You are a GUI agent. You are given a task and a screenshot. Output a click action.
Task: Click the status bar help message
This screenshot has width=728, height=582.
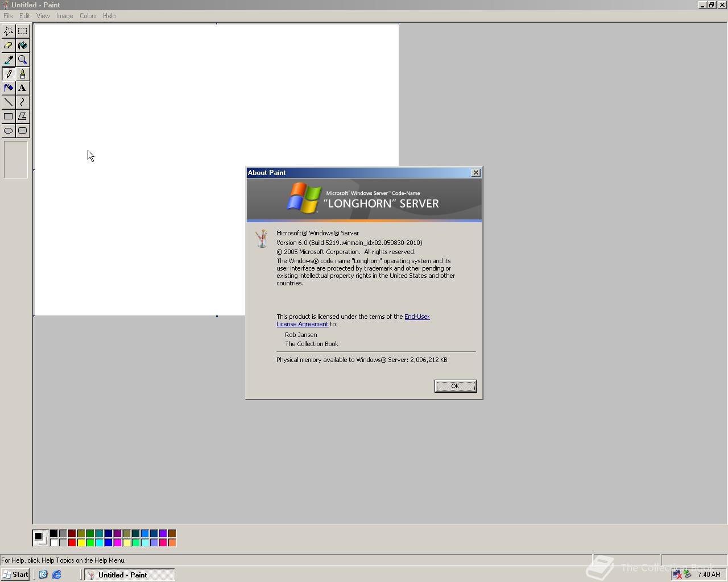(63, 560)
